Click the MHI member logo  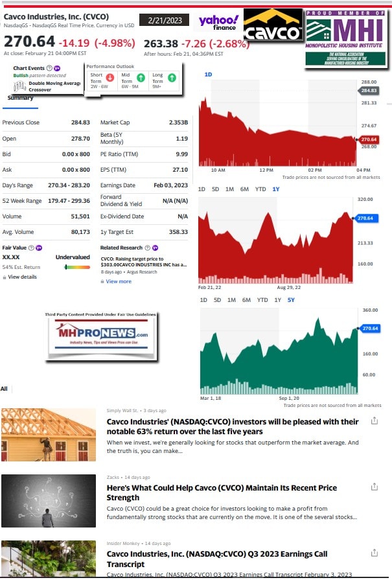(345, 38)
